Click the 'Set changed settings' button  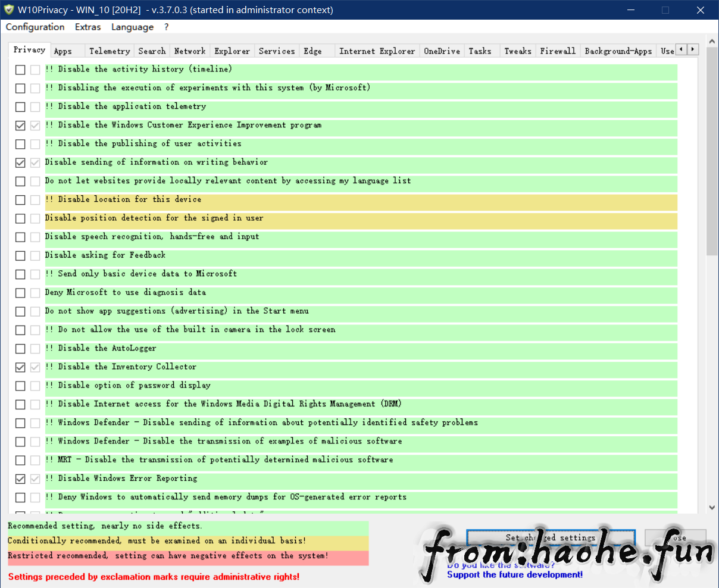click(x=551, y=538)
